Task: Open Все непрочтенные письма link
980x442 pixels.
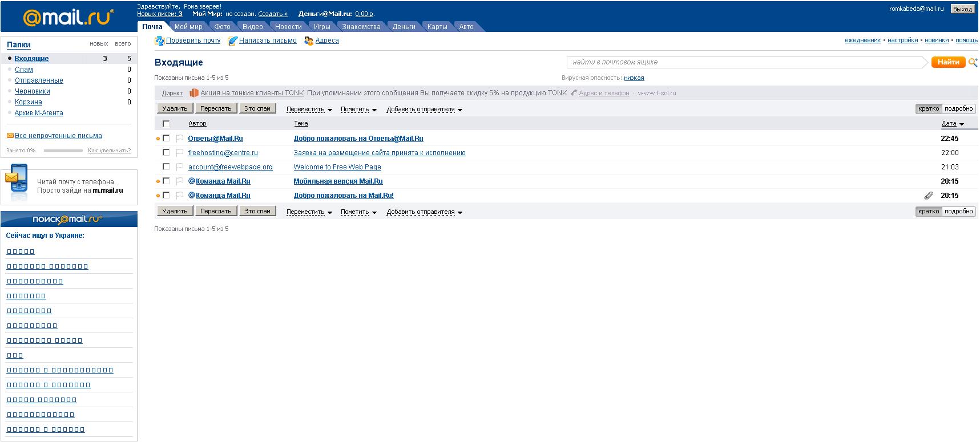Action: (x=58, y=136)
